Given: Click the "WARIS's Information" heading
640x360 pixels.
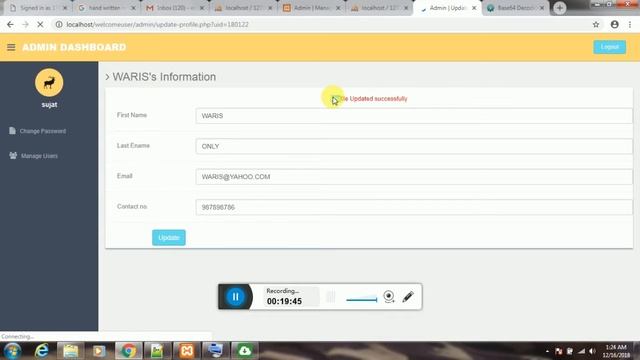Looking at the screenshot, I should 164,77.
